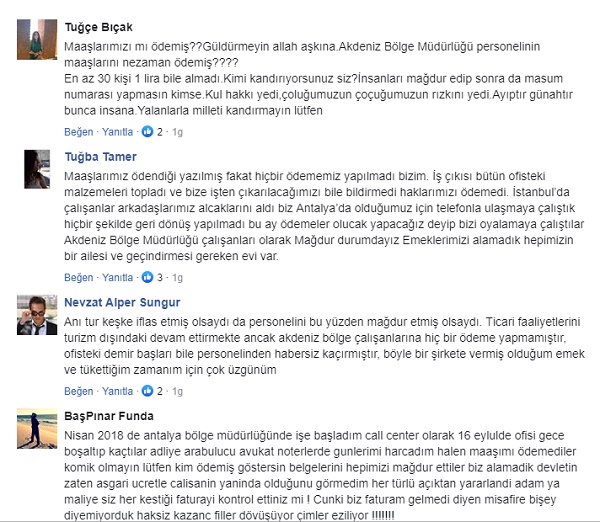Open BaşPınar Funda's profile picture
The height and width of the screenshot is (522, 600).
[x=37, y=428]
